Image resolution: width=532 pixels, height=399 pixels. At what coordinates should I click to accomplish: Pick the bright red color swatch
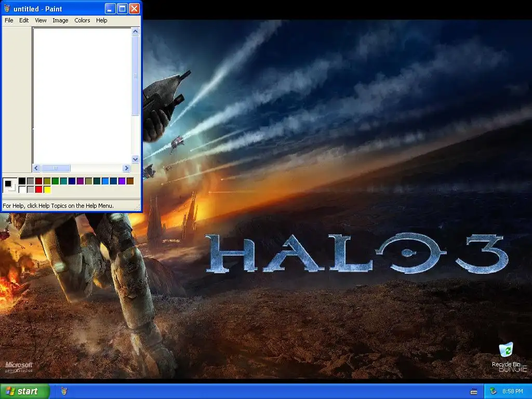point(38,189)
